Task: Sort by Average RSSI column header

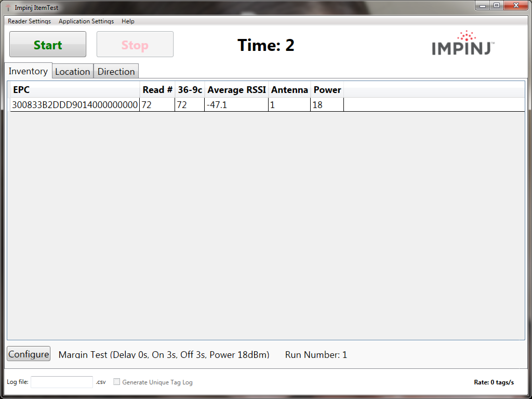Action: (x=236, y=90)
